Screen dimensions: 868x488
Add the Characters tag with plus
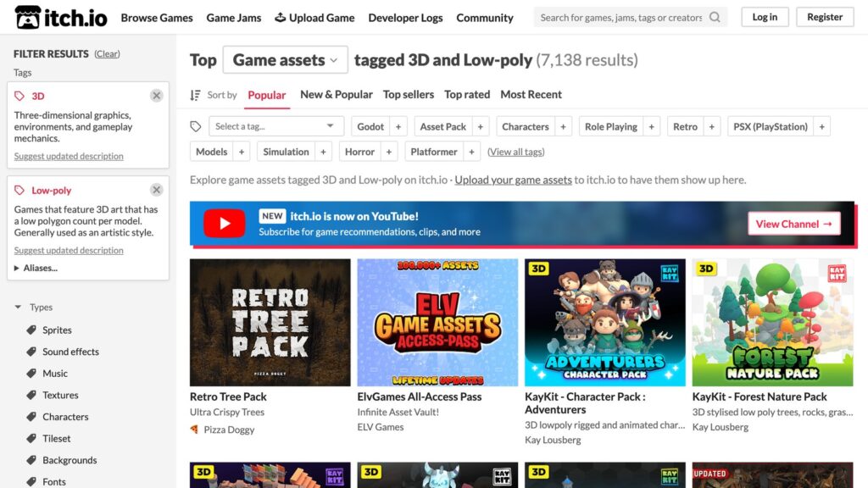click(x=563, y=127)
